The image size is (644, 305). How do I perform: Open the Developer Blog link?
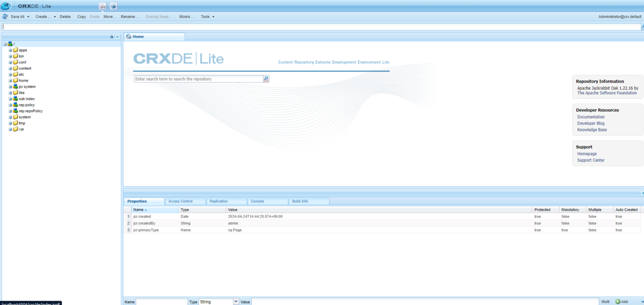click(591, 123)
